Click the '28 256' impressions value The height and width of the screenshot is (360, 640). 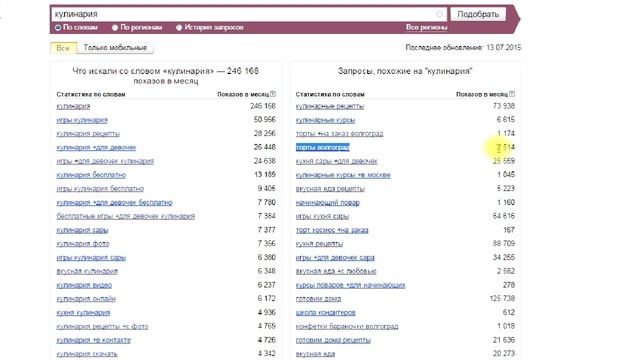(264, 133)
